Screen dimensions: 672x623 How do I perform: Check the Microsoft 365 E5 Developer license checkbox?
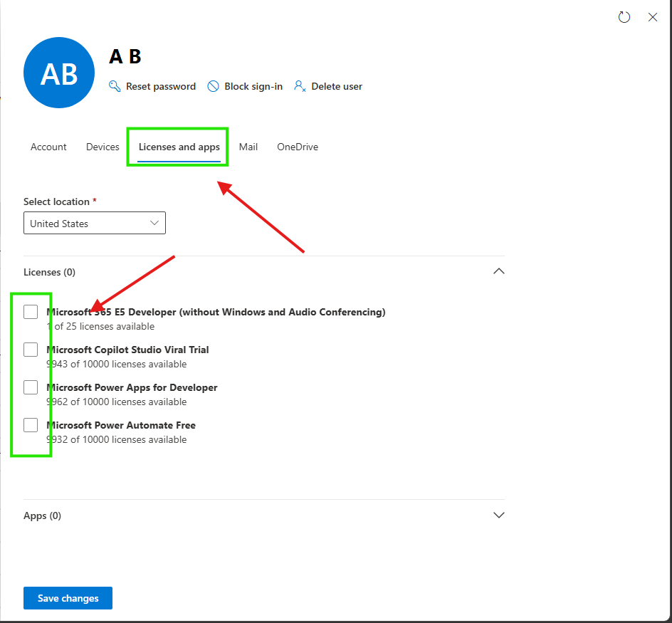(31, 312)
